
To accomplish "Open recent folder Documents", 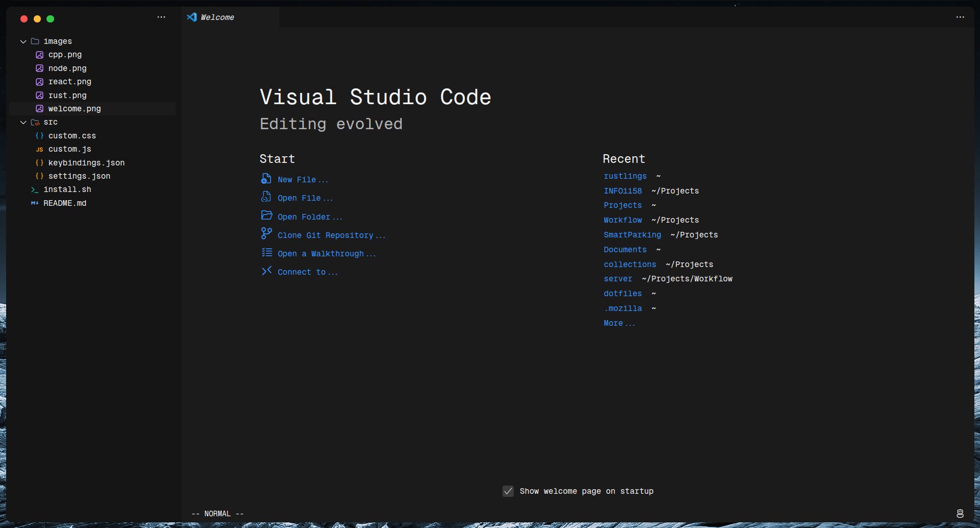I will (625, 250).
